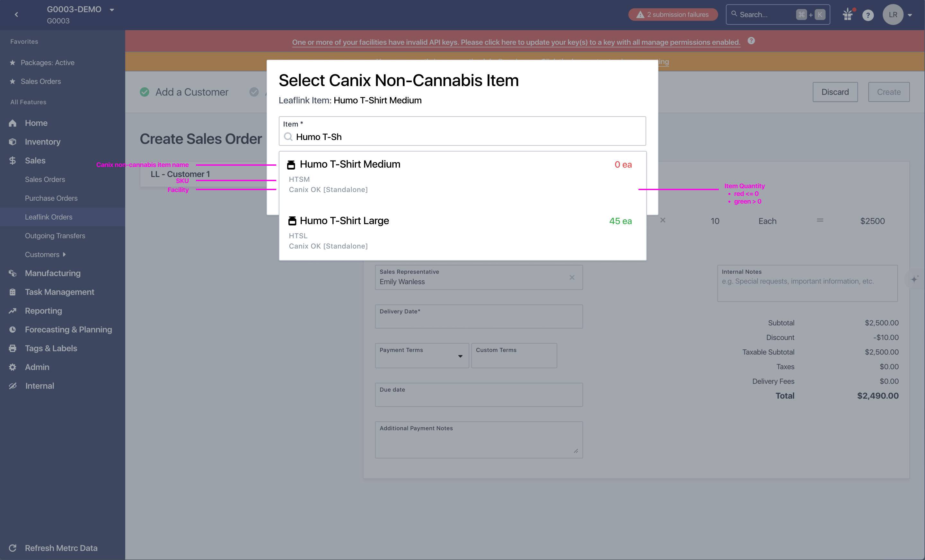Screen dimensions: 925x560
Task: Select Humo T-Shirt Large option
Action: coord(462,233)
